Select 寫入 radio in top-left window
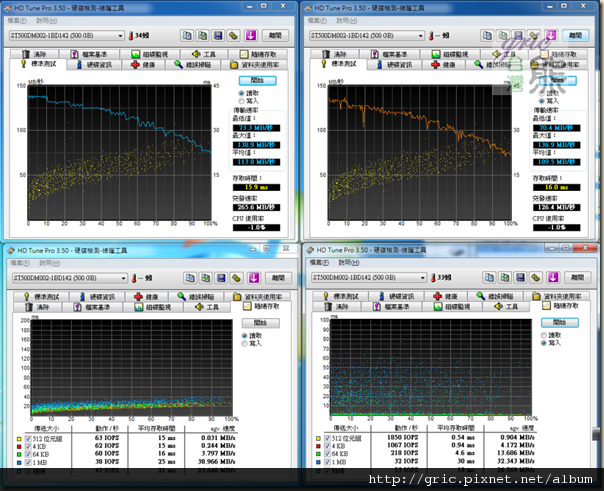Screen dimensions: 604x491 click(242, 101)
